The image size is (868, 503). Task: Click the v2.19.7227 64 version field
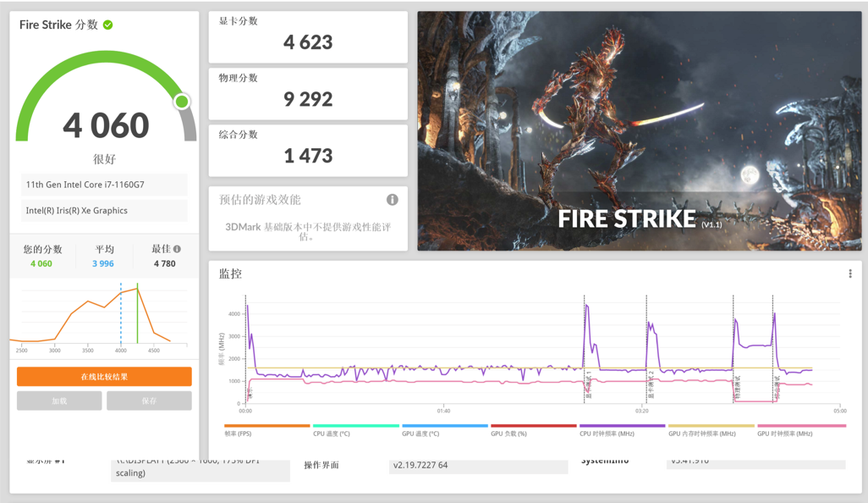click(x=478, y=466)
